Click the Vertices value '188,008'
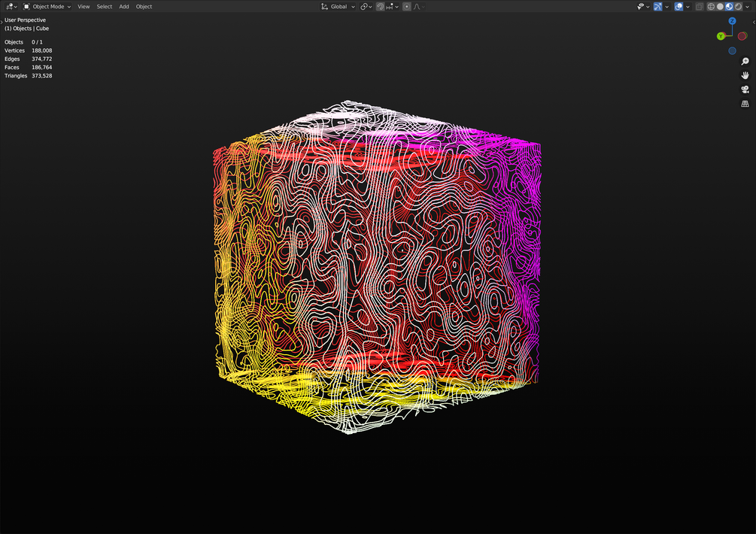Image resolution: width=756 pixels, height=534 pixels. click(x=42, y=50)
